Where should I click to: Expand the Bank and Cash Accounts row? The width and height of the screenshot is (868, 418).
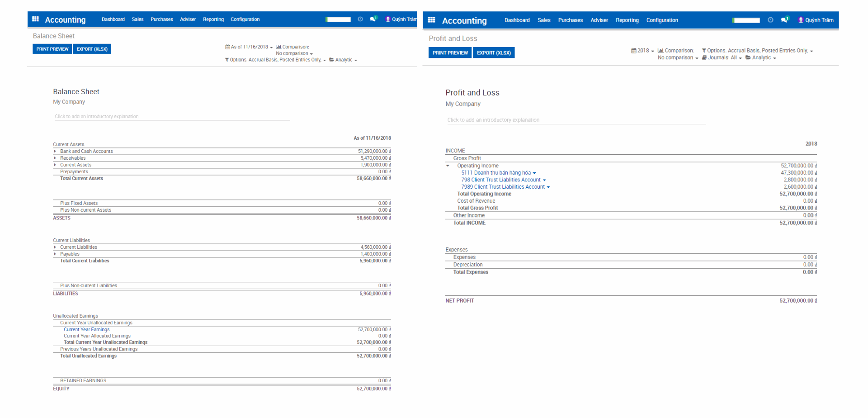coord(56,151)
